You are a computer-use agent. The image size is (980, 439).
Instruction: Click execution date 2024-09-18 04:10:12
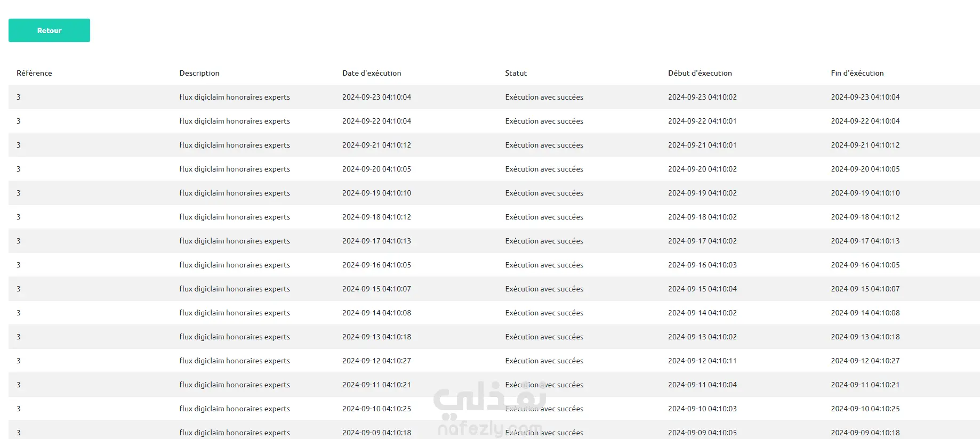coord(376,217)
